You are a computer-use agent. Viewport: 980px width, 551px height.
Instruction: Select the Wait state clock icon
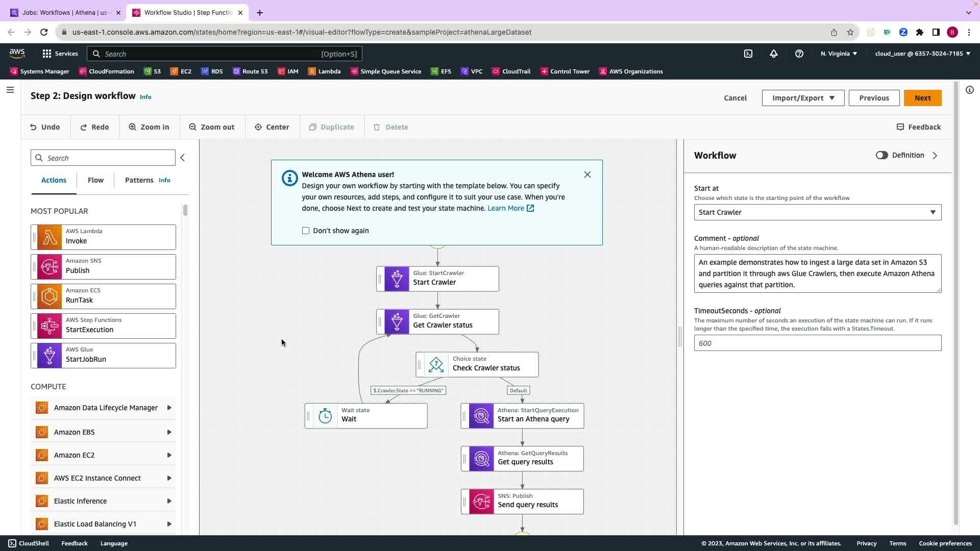(325, 416)
